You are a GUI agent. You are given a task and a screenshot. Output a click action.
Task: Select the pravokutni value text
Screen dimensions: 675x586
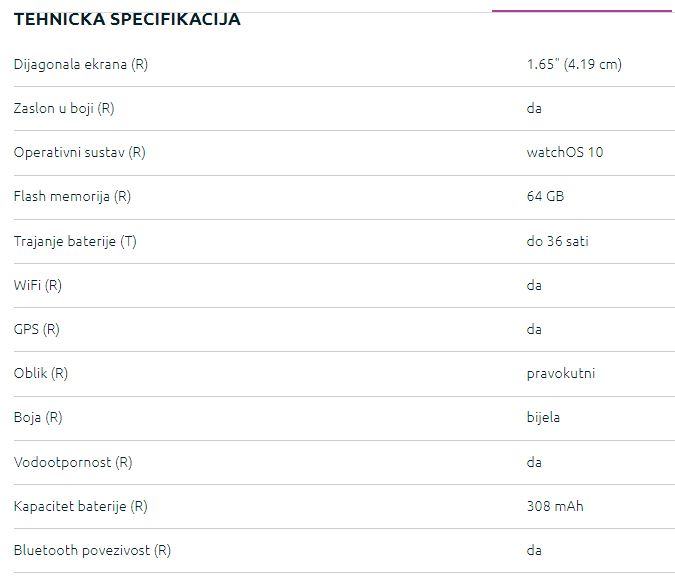click(x=561, y=373)
